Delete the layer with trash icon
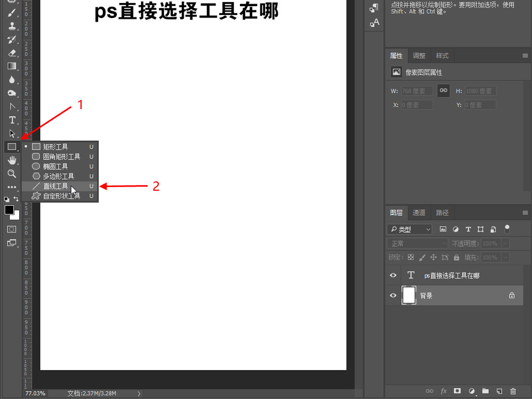Viewport: 532px width, 399px height. tap(513, 391)
